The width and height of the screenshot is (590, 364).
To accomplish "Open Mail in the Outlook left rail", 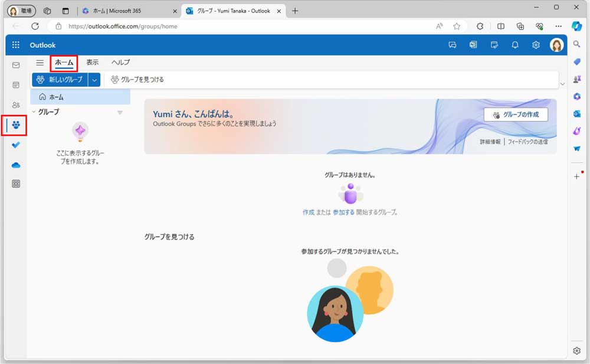I will (16, 65).
